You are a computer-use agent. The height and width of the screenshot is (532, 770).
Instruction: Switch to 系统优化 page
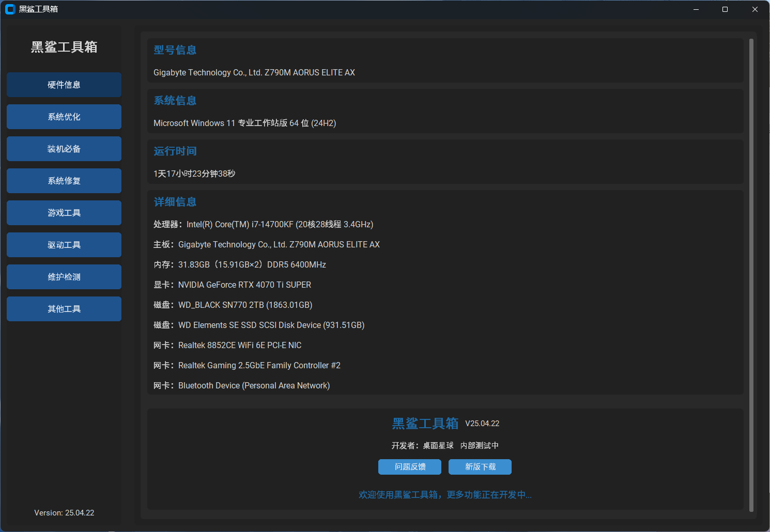point(64,117)
